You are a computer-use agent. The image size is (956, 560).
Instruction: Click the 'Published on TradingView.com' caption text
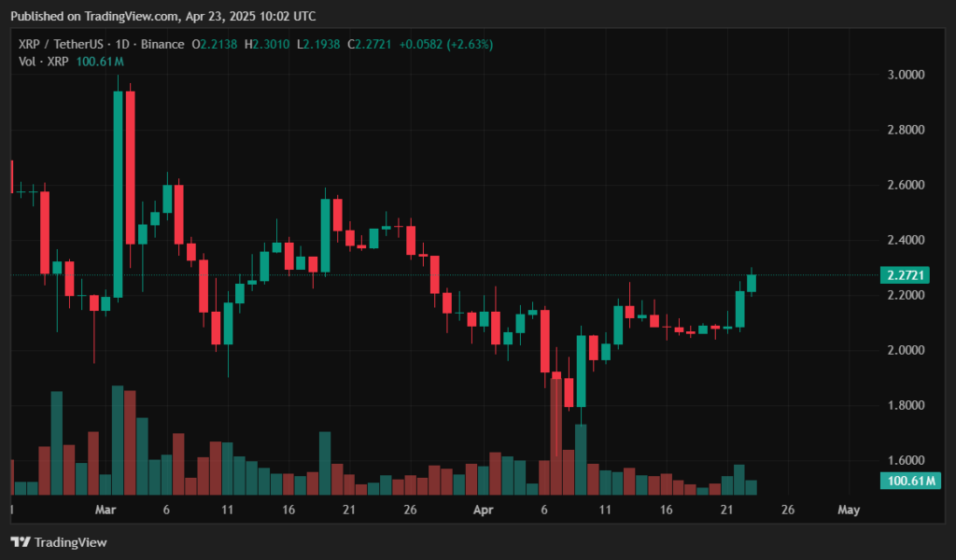click(95, 17)
